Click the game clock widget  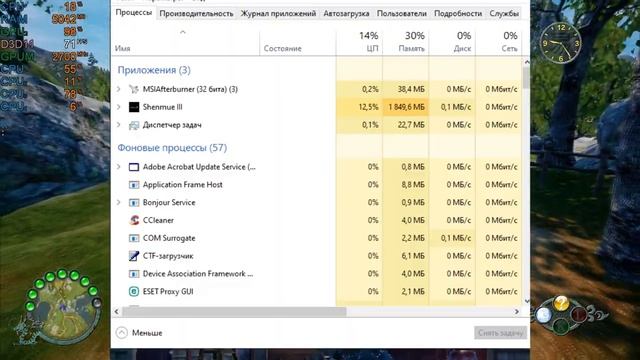[x=561, y=43]
